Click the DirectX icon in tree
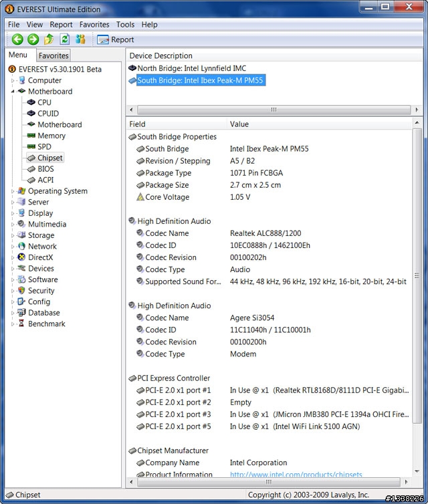The image size is (428, 504). pyautogui.click(x=21, y=257)
